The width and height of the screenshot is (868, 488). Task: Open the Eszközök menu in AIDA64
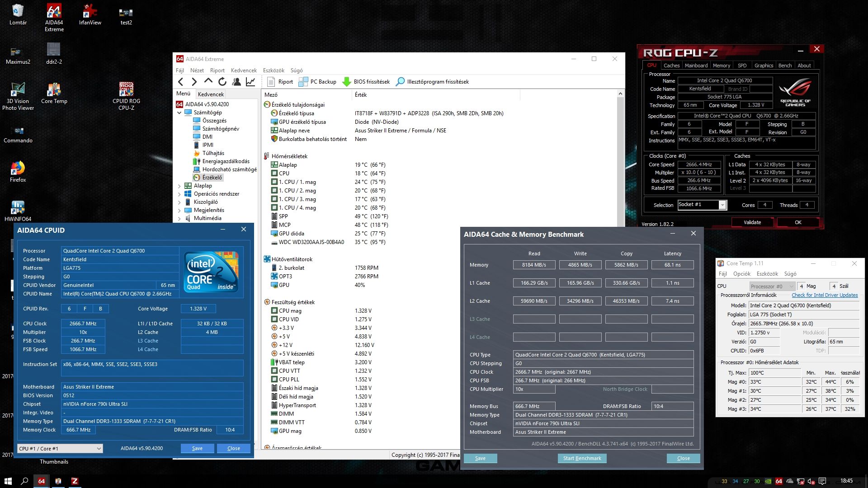coord(274,70)
